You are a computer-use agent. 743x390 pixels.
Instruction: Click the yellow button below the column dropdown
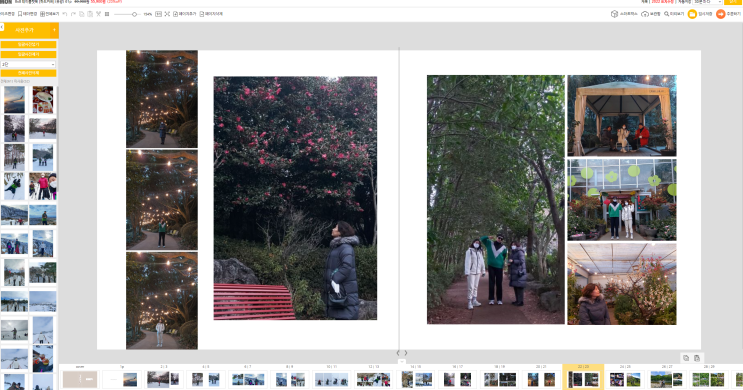click(x=28, y=73)
